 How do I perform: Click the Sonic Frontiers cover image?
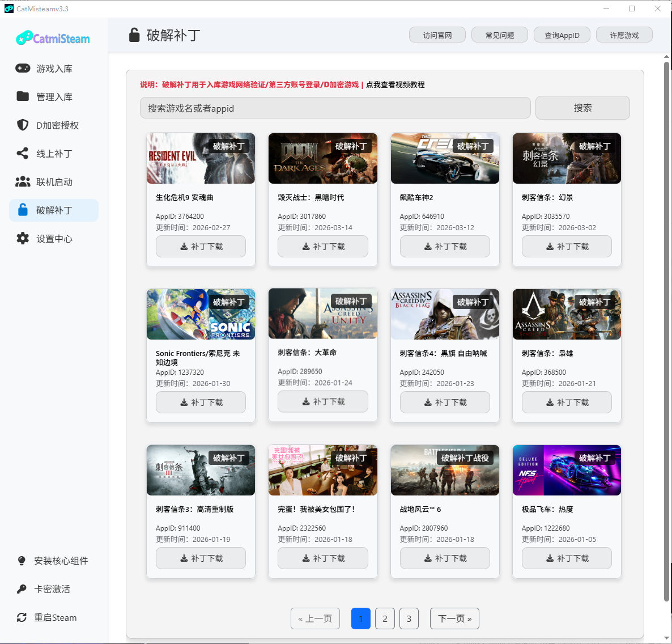tap(201, 314)
